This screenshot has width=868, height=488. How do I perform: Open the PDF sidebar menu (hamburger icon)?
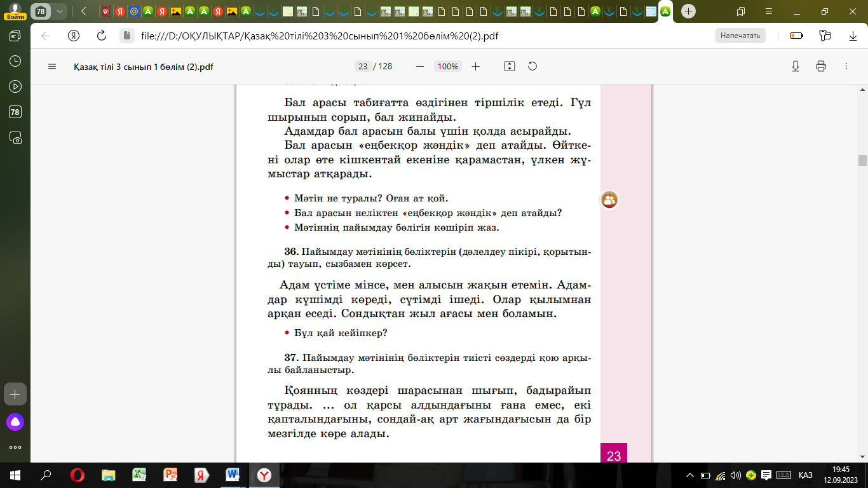pyautogui.click(x=52, y=66)
